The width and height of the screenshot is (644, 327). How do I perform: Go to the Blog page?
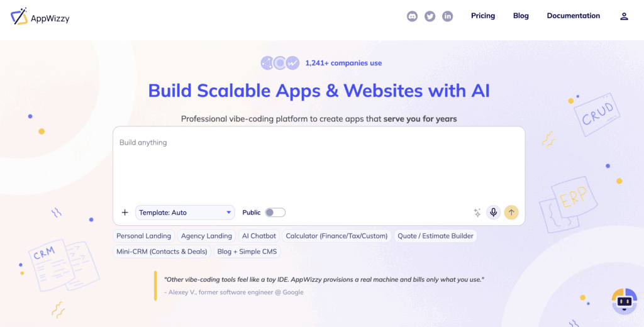tap(521, 16)
